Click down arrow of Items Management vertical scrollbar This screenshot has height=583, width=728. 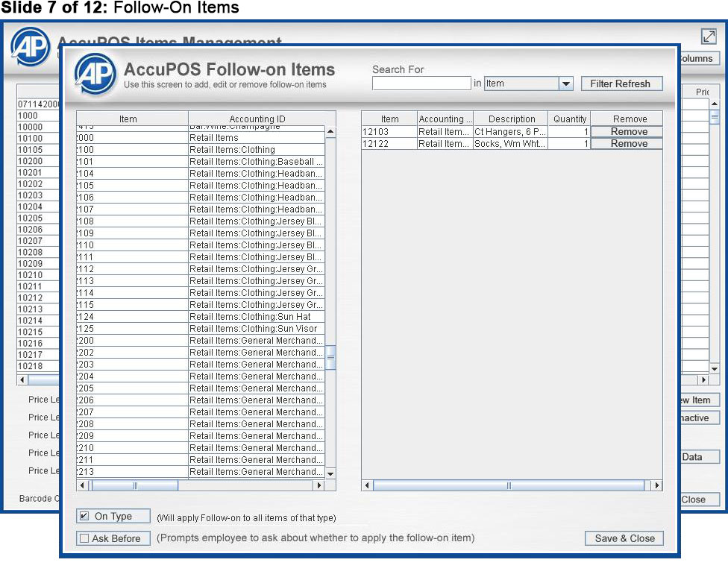[715, 369]
